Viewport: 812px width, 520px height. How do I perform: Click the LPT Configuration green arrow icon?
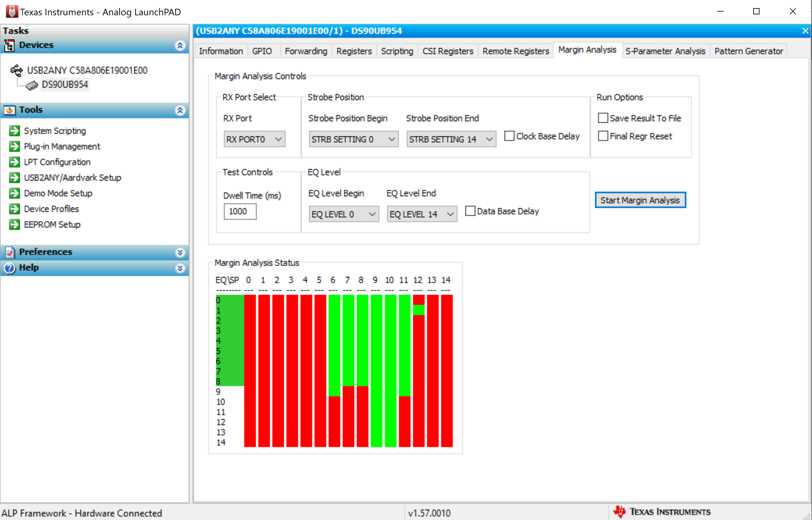click(14, 162)
